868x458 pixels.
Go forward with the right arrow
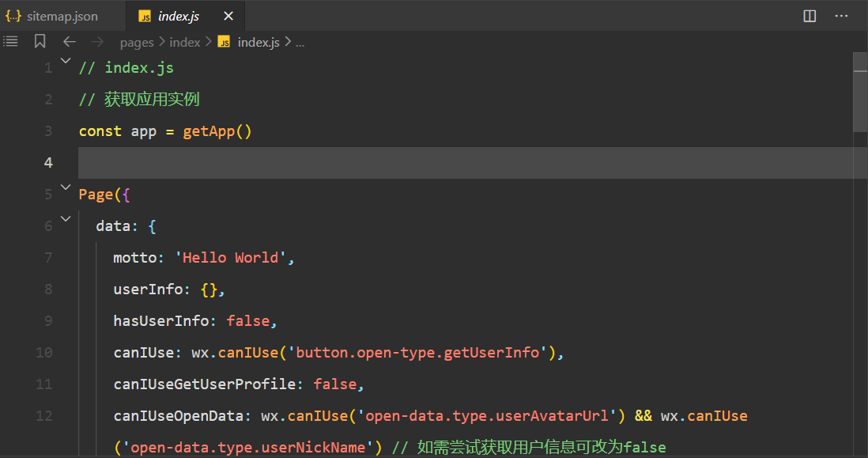pyautogui.click(x=97, y=42)
